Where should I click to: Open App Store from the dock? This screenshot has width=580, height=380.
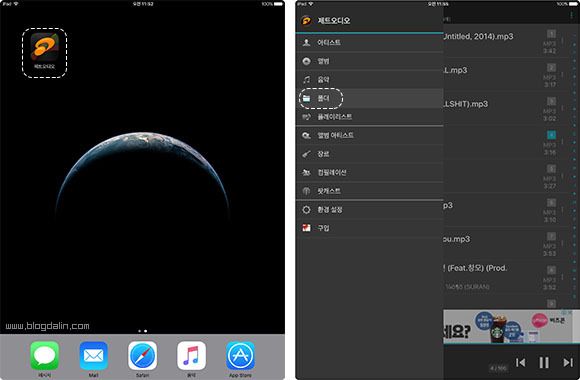(x=240, y=356)
